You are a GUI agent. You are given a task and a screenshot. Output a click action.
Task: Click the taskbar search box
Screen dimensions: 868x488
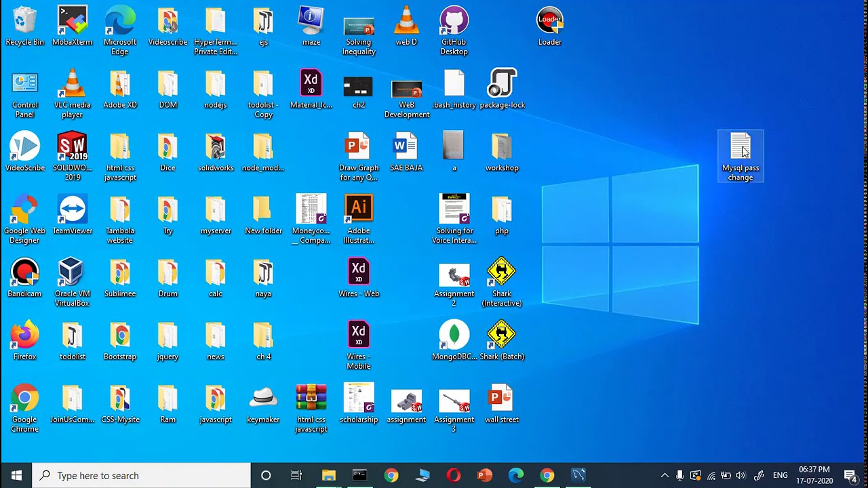click(x=142, y=475)
